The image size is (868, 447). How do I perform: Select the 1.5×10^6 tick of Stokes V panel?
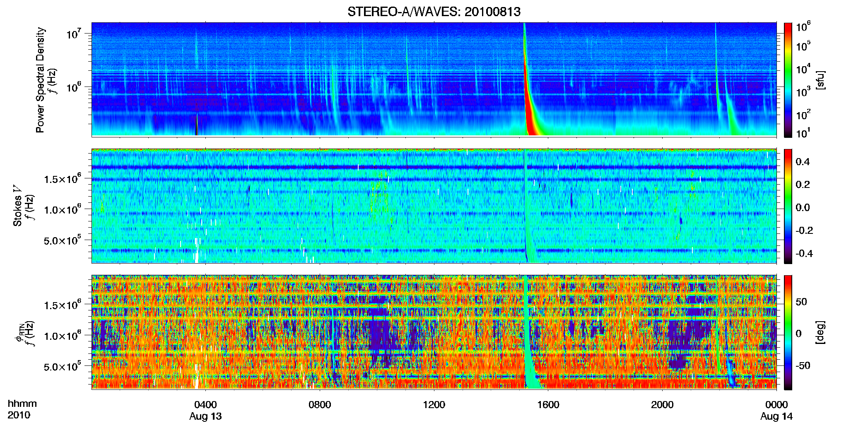(x=63, y=178)
